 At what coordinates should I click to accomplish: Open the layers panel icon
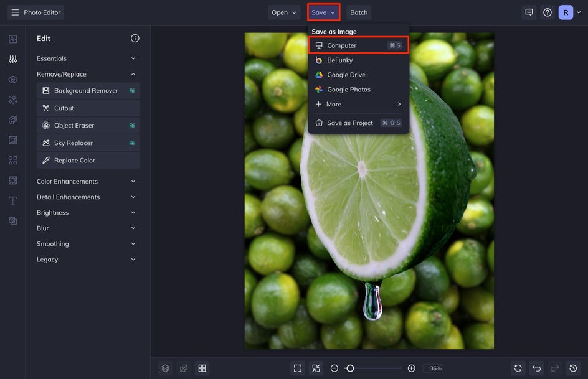(166, 368)
